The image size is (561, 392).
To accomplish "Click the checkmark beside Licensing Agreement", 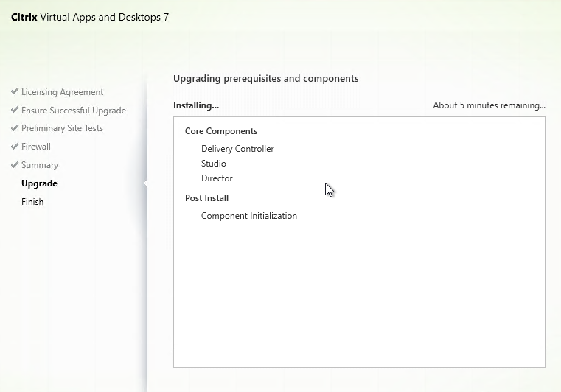I will [x=15, y=91].
